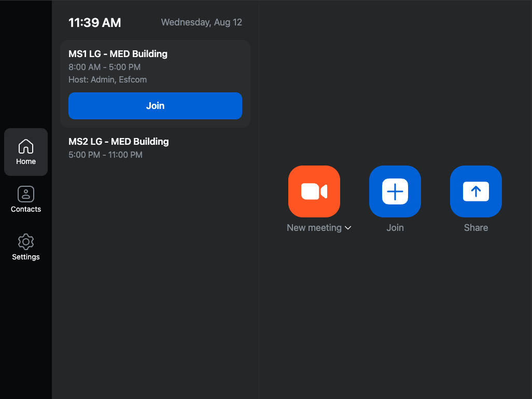This screenshot has height=399, width=532.
Task: Select the MS1 LG - MED Building title
Action: pos(118,53)
